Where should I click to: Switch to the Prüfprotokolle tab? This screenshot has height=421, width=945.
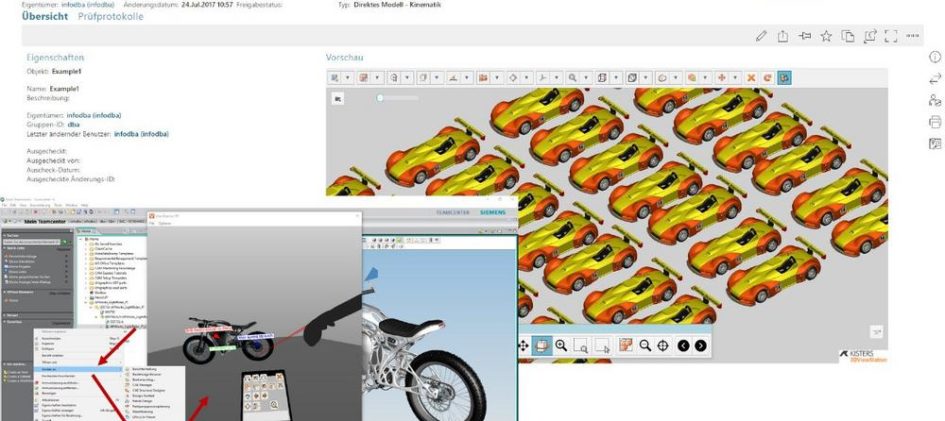point(109,17)
